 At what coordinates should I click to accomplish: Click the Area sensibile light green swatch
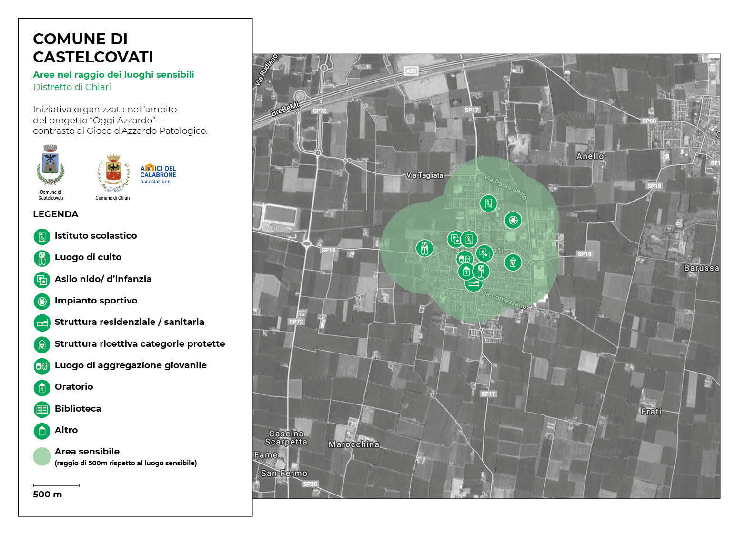[42, 456]
